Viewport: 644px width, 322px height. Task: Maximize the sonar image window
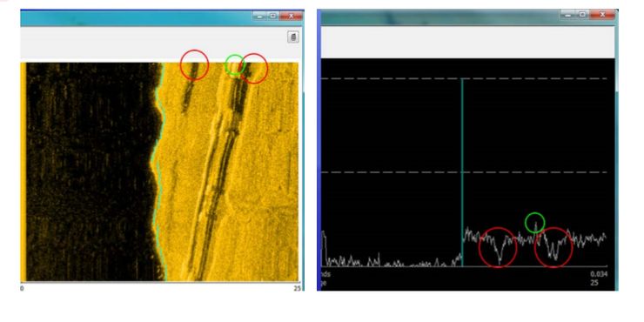point(272,16)
